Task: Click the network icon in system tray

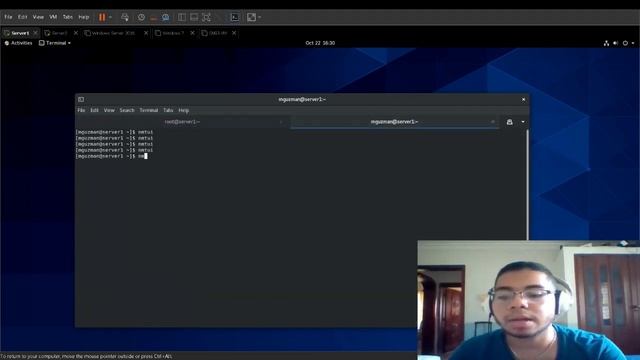Action: [606, 43]
